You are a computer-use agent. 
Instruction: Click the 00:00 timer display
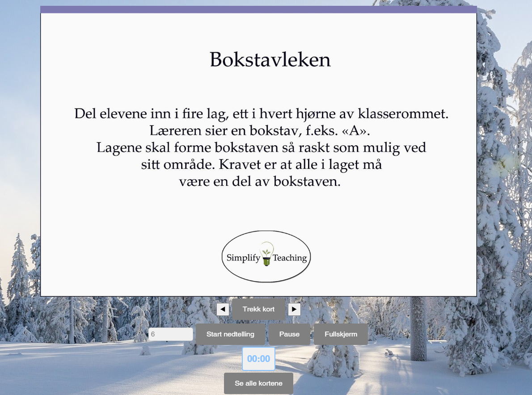[x=258, y=359]
